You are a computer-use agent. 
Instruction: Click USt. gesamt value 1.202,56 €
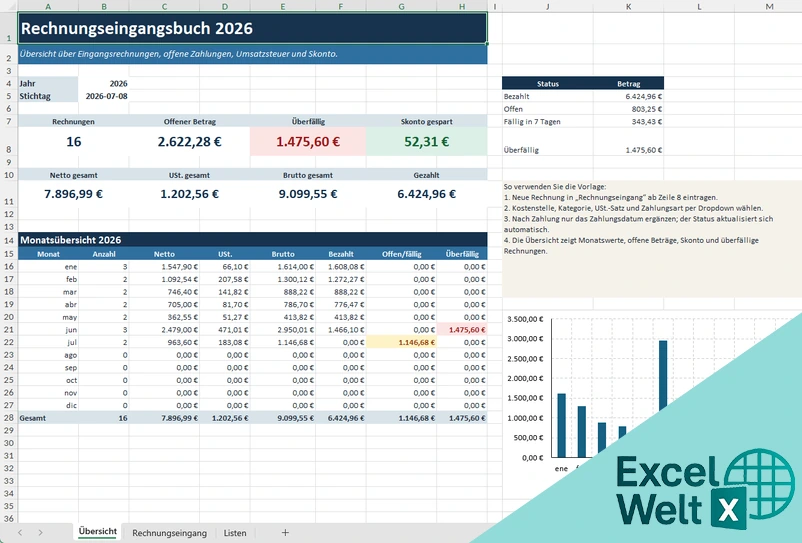click(x=190, y=194)
